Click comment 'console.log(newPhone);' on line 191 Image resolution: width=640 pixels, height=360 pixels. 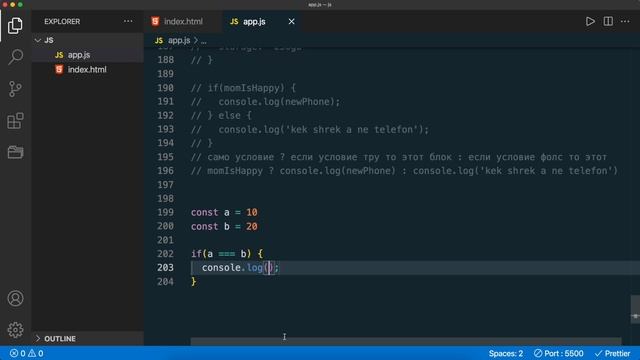pos(265,102)
